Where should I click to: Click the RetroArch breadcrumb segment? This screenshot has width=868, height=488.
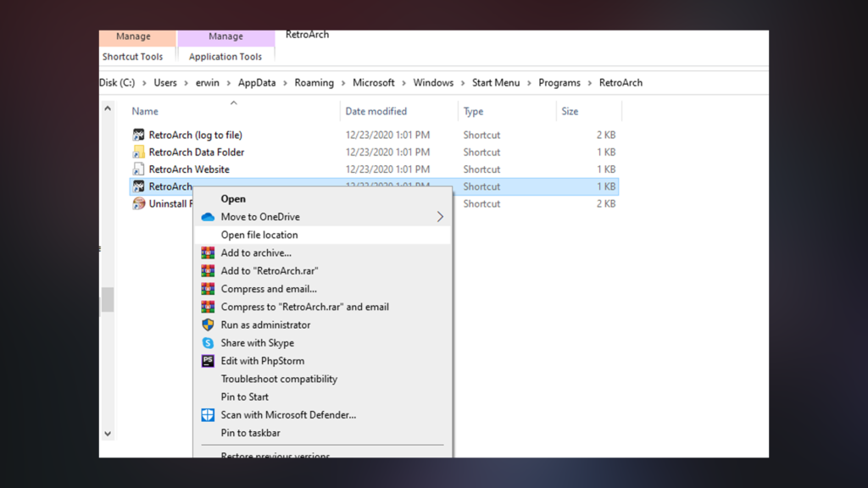click(x=621, y=83)
